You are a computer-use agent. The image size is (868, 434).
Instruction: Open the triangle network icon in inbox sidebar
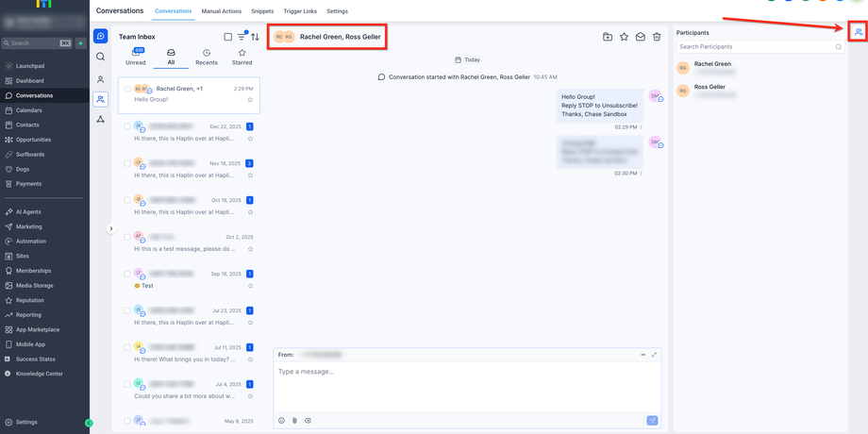[100, 119]
